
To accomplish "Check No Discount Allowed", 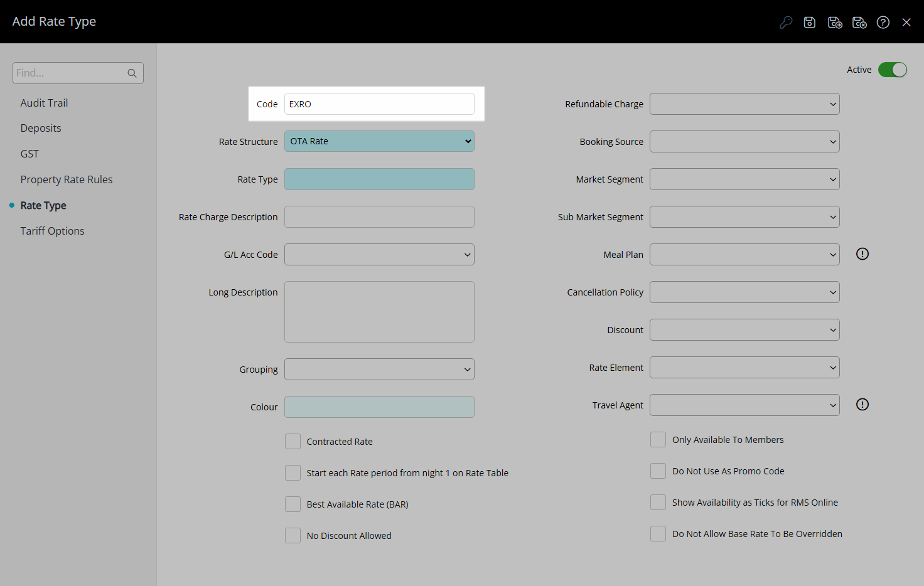I will (x=293, y=536).
